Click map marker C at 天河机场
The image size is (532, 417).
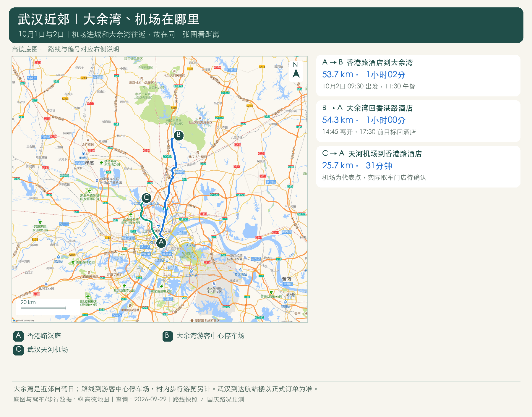[146, 198]
